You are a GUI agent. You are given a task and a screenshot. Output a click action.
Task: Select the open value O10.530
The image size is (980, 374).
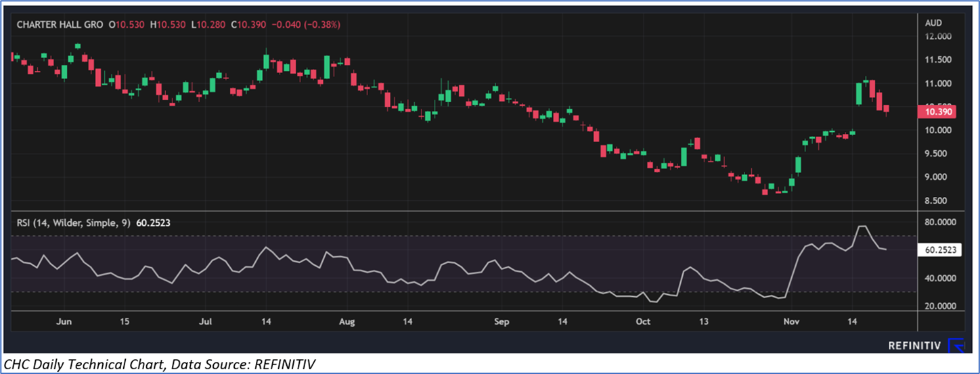128,24
